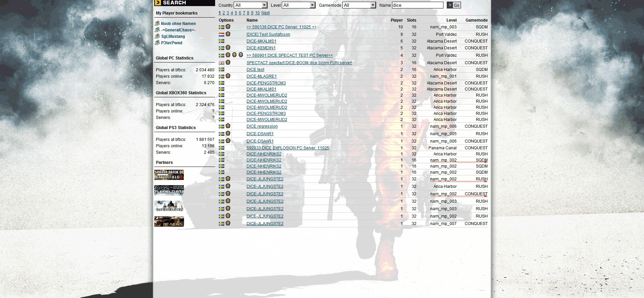
Task: Click the rank badge on the JLJUNGSTE2 nam_mp_007 row
Action: (228, 223)
